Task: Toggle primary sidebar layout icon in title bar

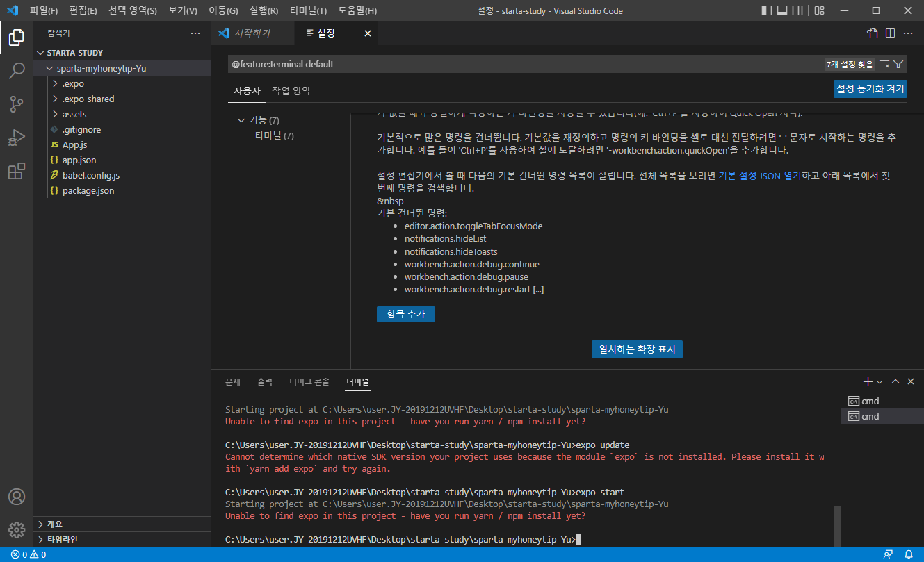Action: pyautogui.click(x=767, y=10)
